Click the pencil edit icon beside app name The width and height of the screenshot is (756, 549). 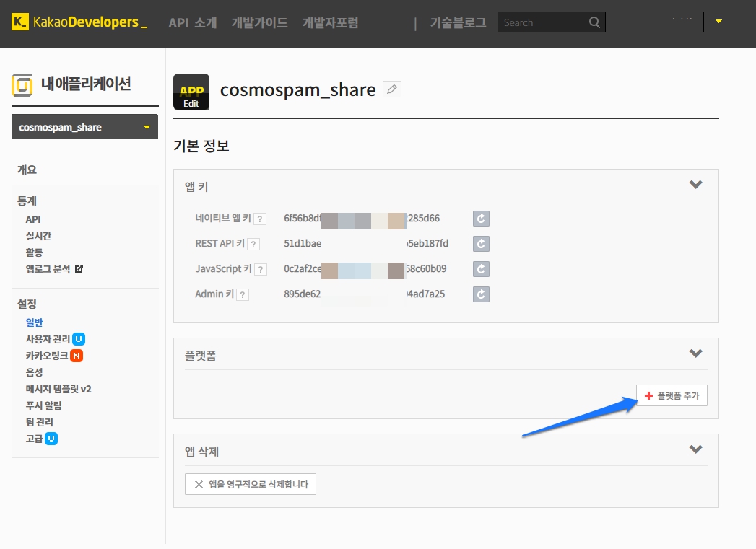392,89
